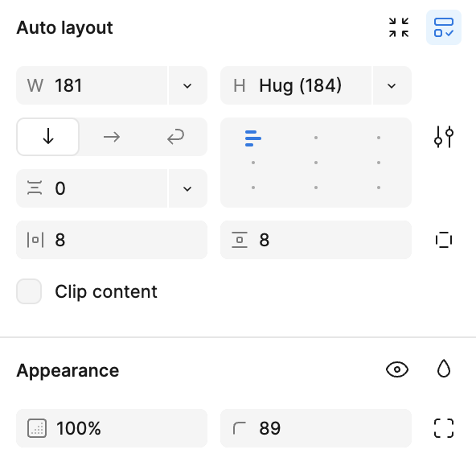Set alignment to center in grid

[316, 163]
